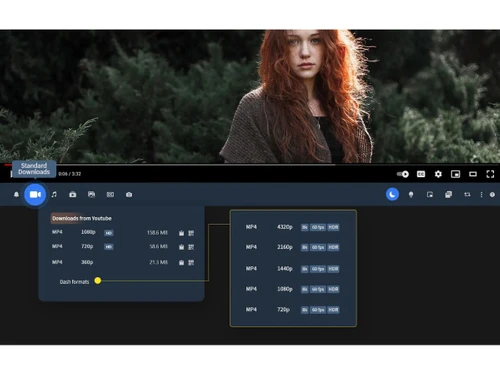500x375 pixels.
Task: Click the film strip icon in the addon toolbar
Action: pos(110,194)
